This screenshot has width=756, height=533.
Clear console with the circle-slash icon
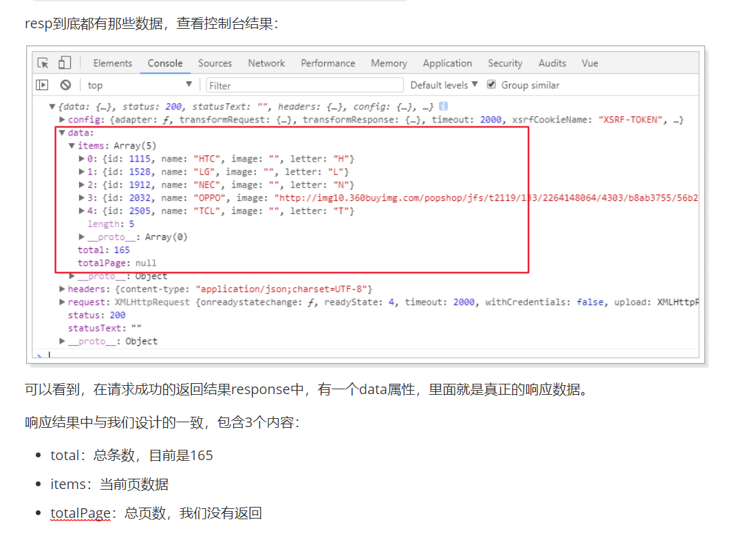65,85
